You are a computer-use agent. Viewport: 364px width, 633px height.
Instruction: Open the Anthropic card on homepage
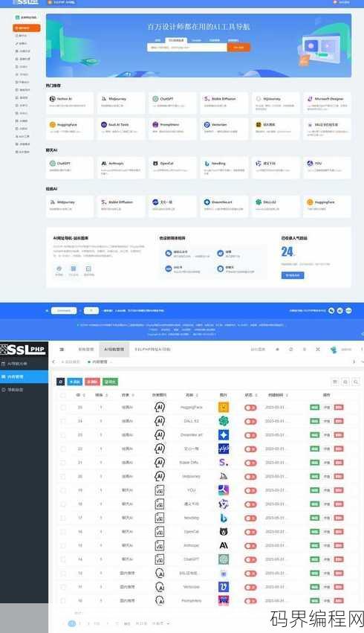click(x=121, y=167)
